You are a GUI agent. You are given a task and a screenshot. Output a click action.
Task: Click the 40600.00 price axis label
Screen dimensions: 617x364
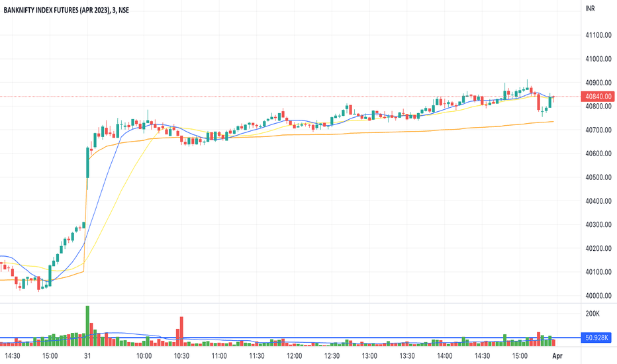(x=598, y=154)
